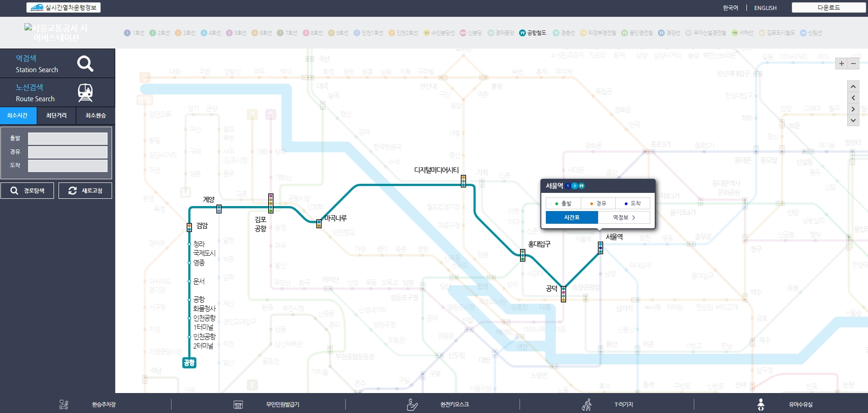
Task: Select 신분당 line in legend
Action: pos(471,33)
